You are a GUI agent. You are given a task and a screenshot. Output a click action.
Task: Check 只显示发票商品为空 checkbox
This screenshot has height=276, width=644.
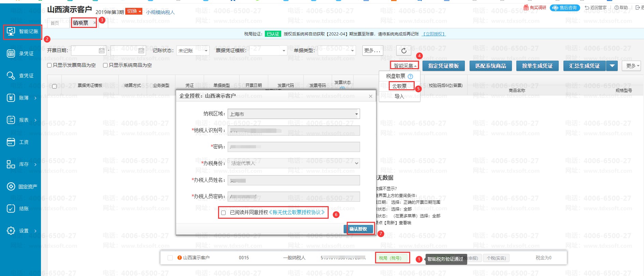(49, 65)
